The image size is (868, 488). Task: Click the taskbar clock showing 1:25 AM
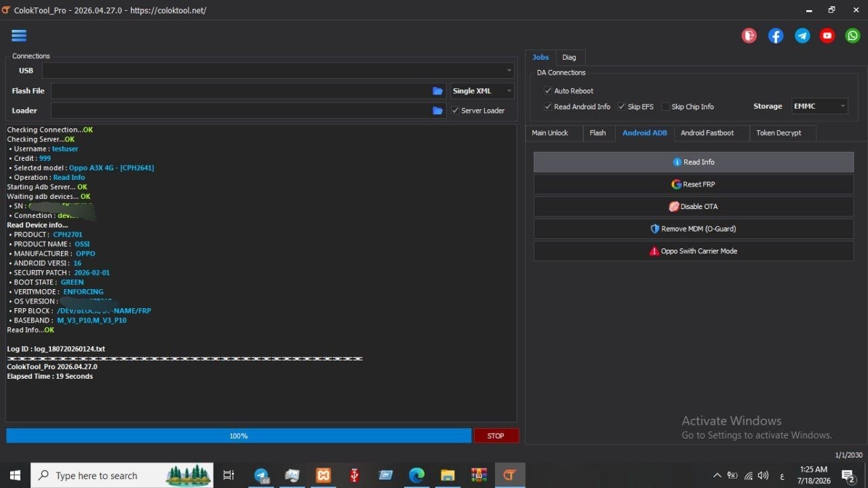point(812,475)
